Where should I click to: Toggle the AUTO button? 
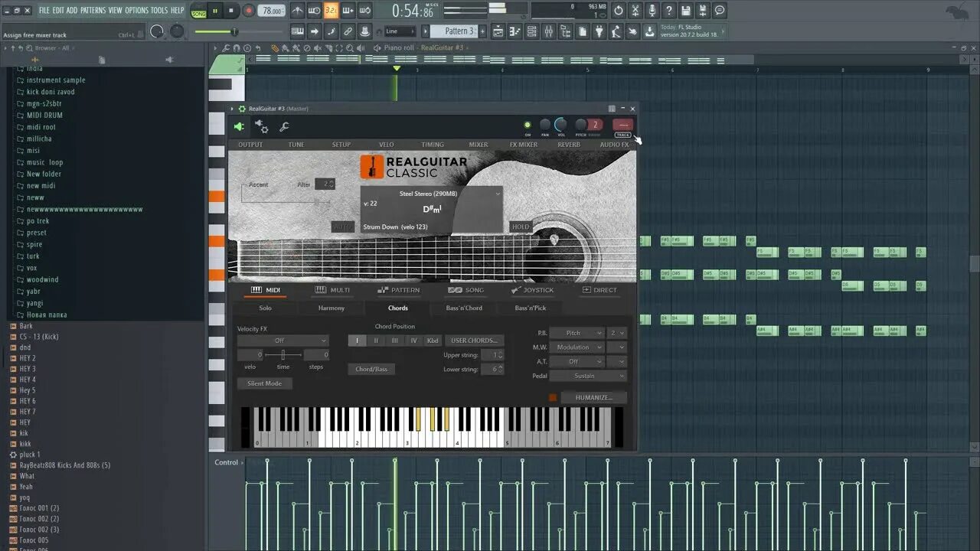343,227
